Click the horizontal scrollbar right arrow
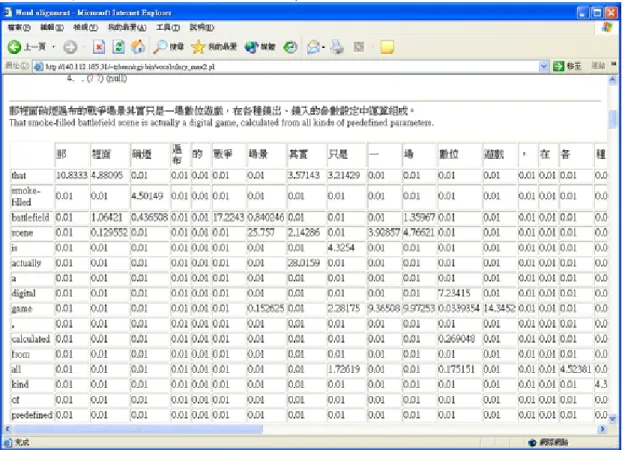Image resolution: width=625 pixels, height=450 pixels. 602,429
